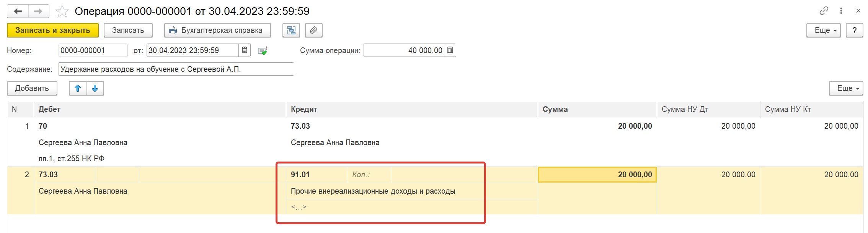Click Сумма 20 000,00 in row 1
This screenshot has height=233, width=868.
(635, 126)
